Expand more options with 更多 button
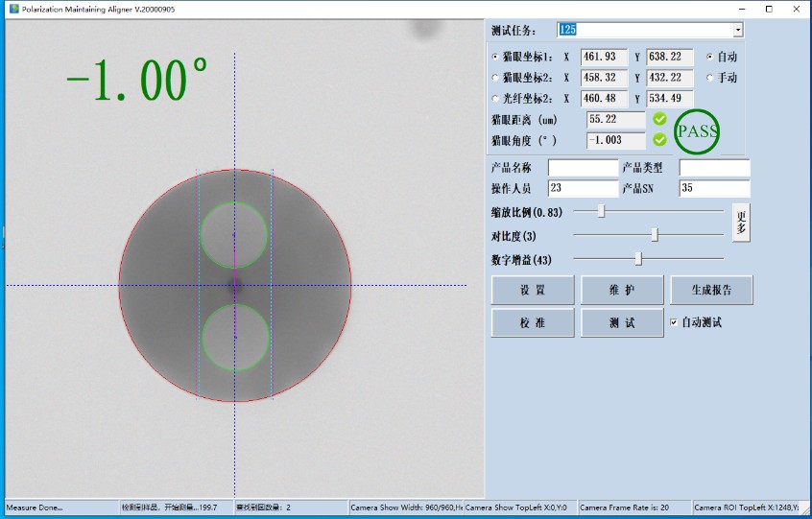This screenshot has height=519, width=812. click(740, 223)
